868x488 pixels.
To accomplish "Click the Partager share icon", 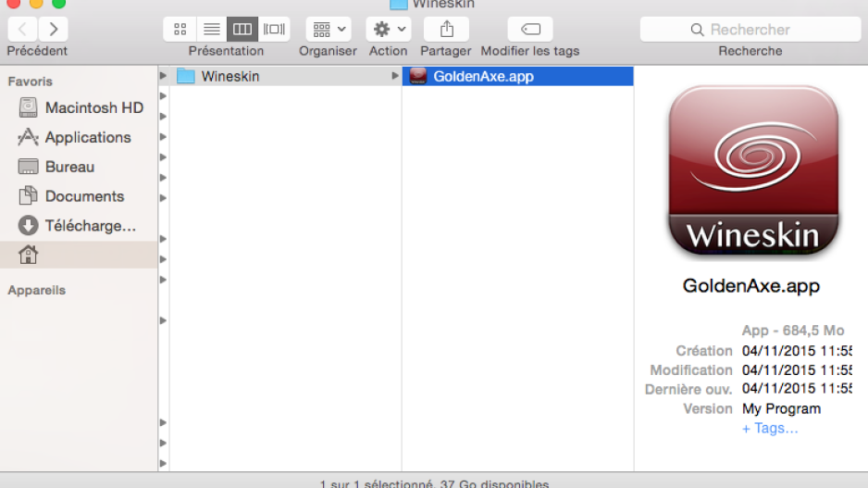I will pyautogui.click(x=447, y=29).
